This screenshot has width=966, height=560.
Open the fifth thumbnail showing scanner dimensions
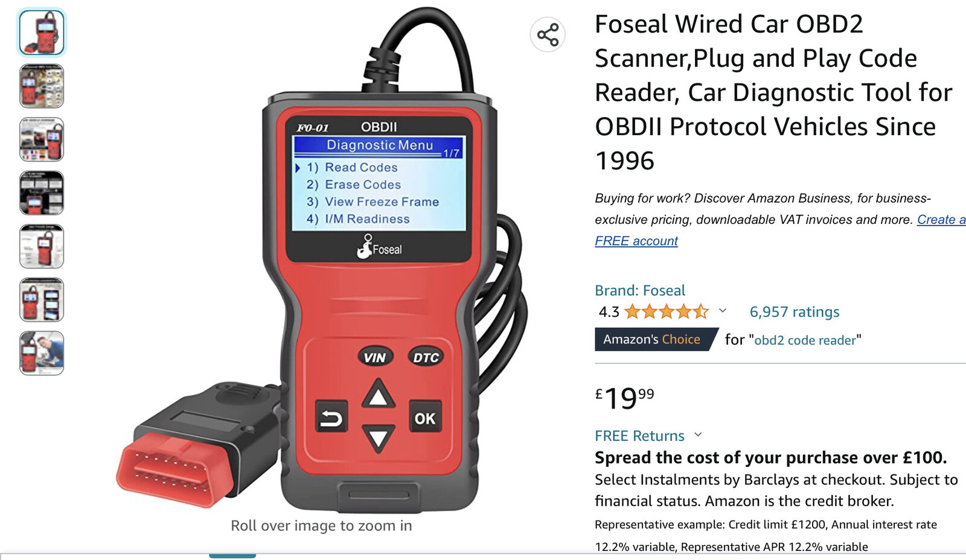(x=42, y=246)
